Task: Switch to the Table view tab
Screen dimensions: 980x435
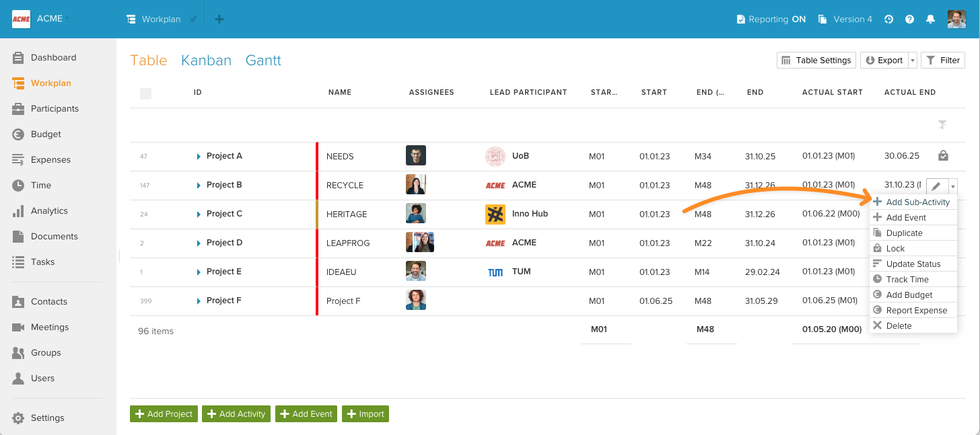Action: point(148,61)
